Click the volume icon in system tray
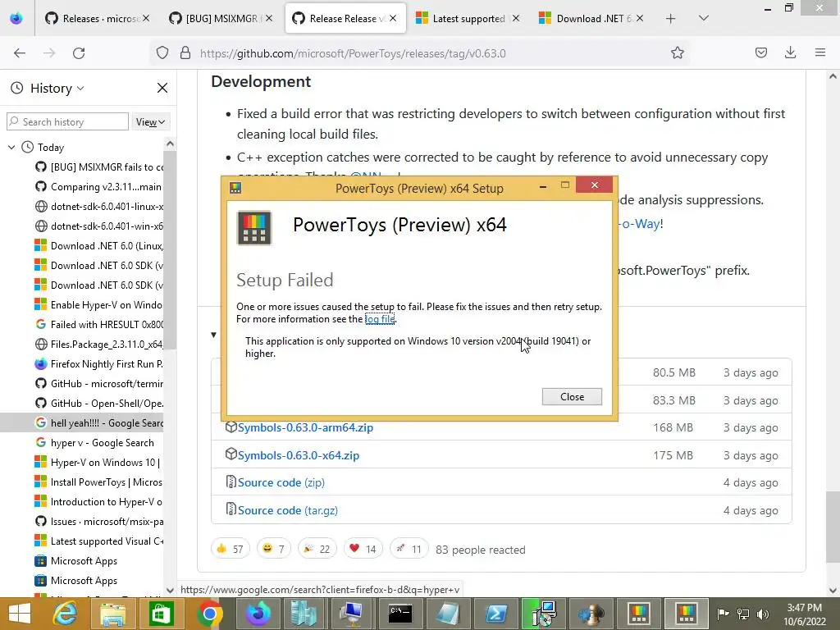 click(x=762, y=614)
